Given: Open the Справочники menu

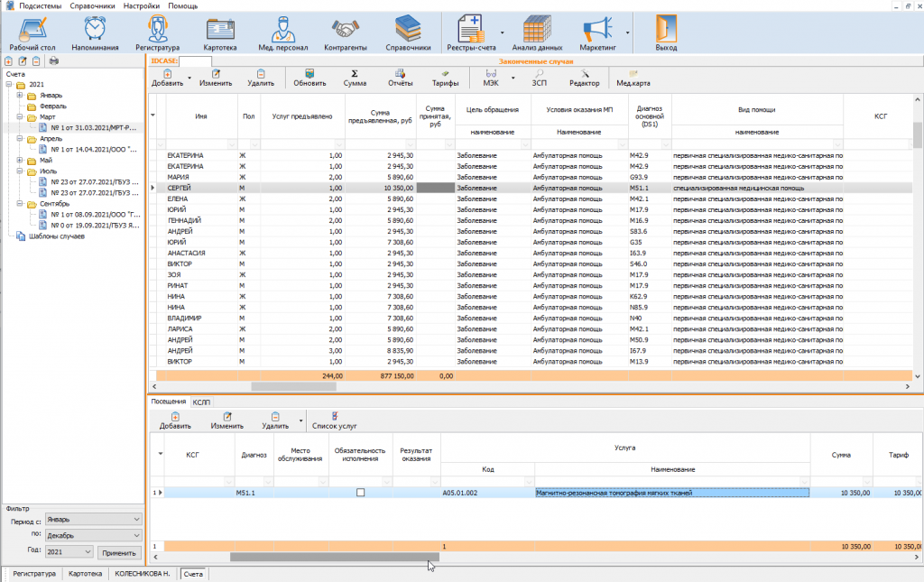Looking at the screenshot, I should [91, 5].
